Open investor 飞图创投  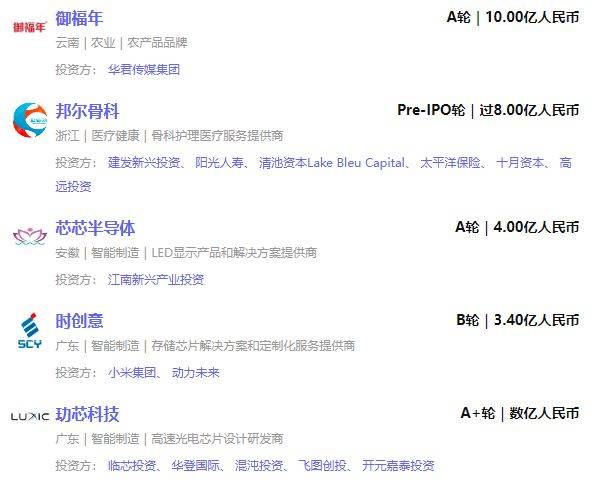(x=322, y=465)
